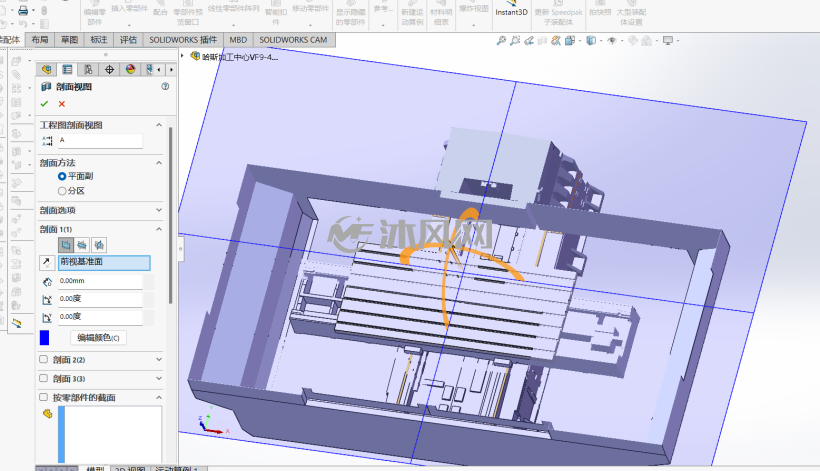Select 分区 radio button
Screen dimensions: 820x471
point(62,191)
